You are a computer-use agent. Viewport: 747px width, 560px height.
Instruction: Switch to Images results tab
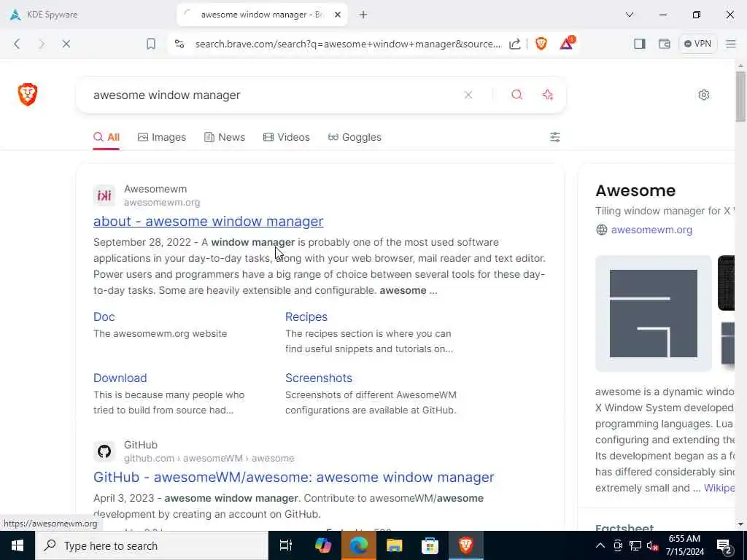tap(162, 137)
